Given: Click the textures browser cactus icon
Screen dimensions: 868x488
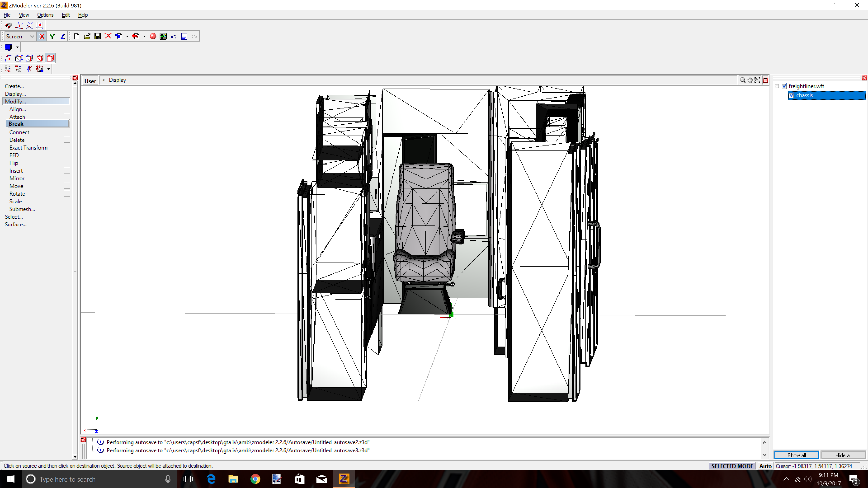Looking at the screenshot, I should point(163,36).
